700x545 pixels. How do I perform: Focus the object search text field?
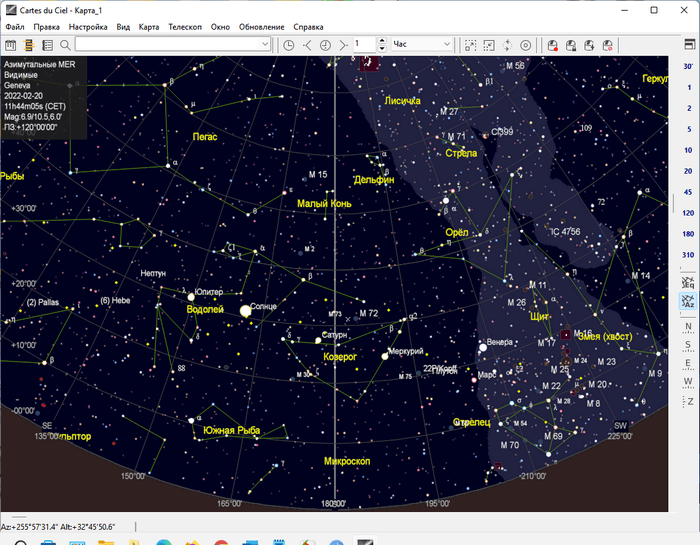pyautogui.click(x=168, y=44)
